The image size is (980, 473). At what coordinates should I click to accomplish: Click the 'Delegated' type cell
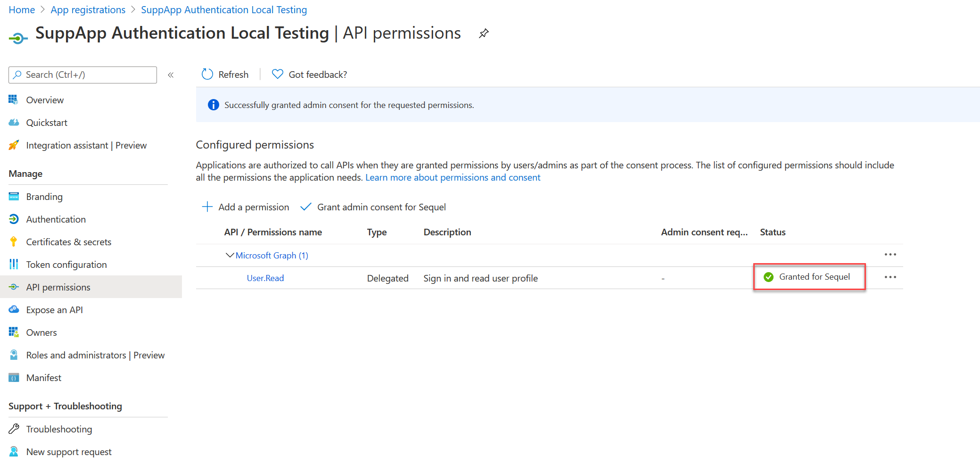pyautogui.click(x=387, y=278)
